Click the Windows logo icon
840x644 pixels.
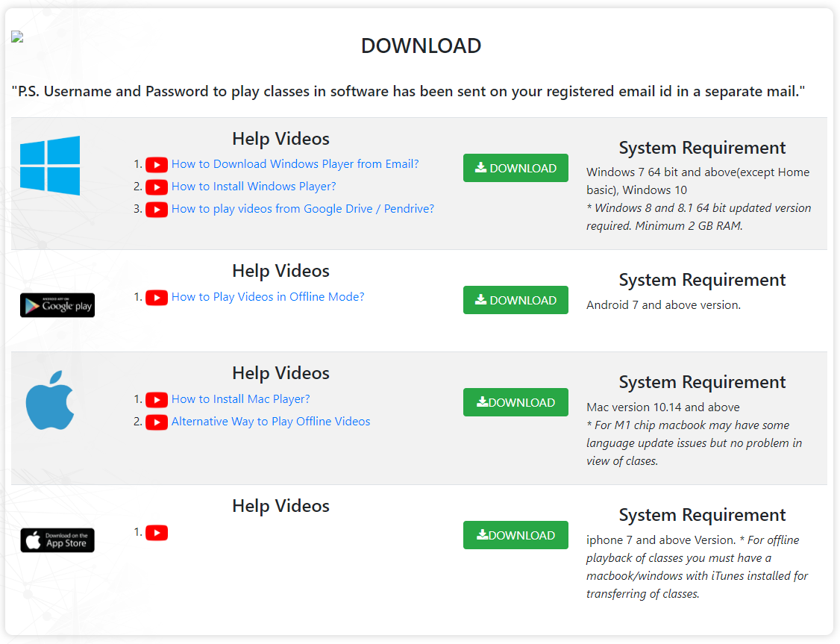(x=50, y=166)
